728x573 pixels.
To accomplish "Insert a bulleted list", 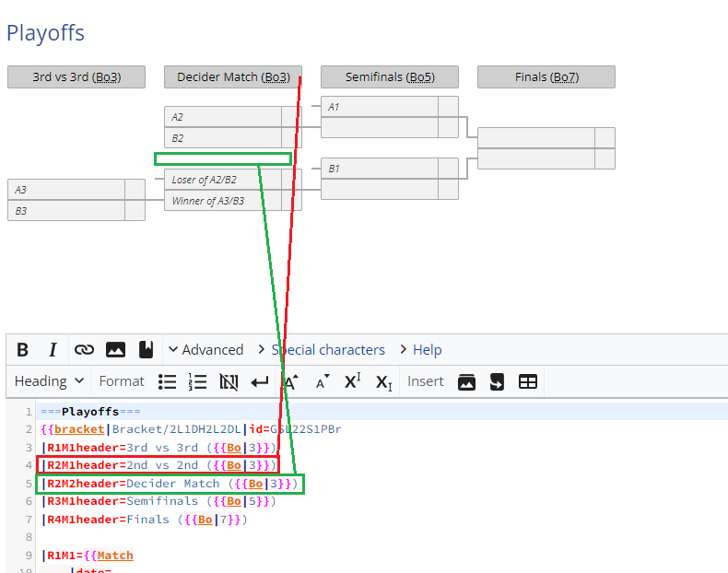I will (167, 381).
